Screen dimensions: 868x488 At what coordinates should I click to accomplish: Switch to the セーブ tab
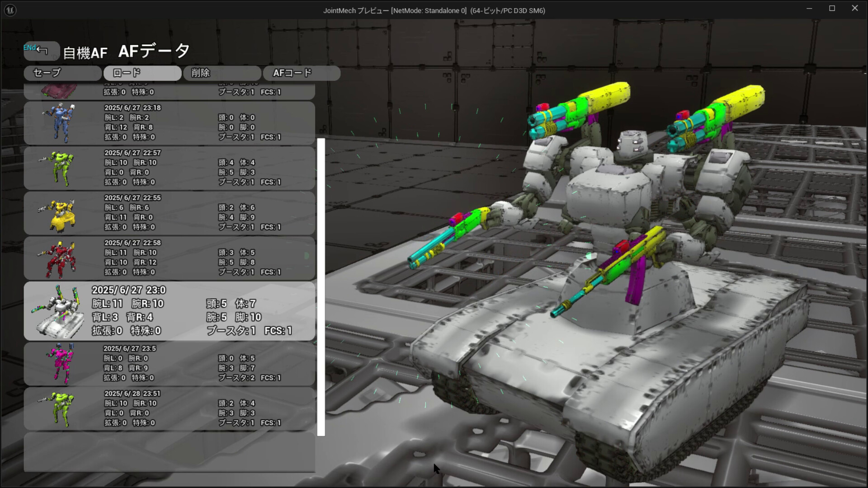coord(62,73)
